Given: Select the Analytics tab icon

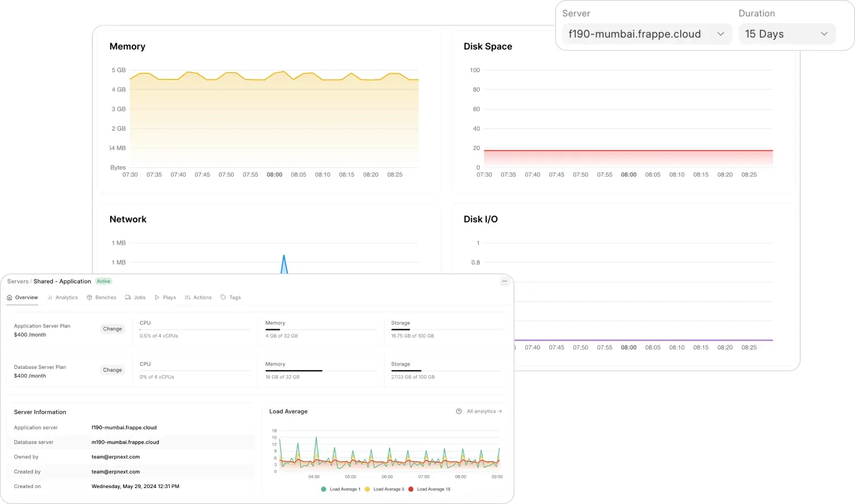Looking at the screenshot, I should (50, 297).
